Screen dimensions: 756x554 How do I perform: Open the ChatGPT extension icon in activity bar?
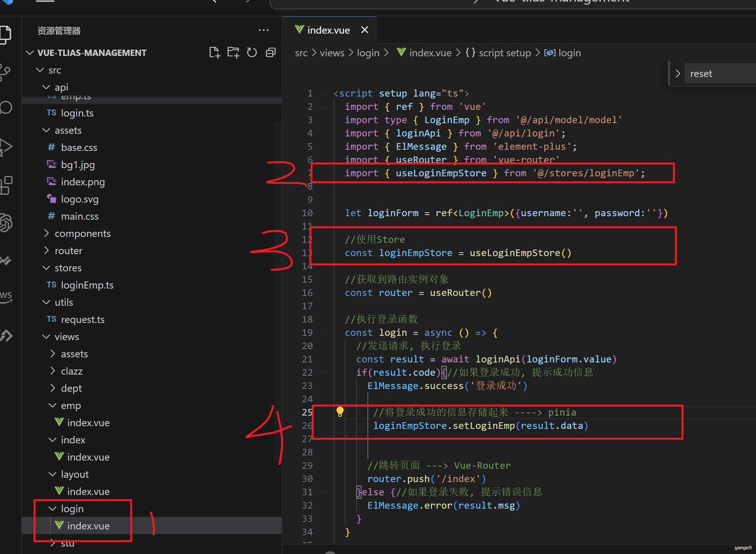click(x=5, y=222)
